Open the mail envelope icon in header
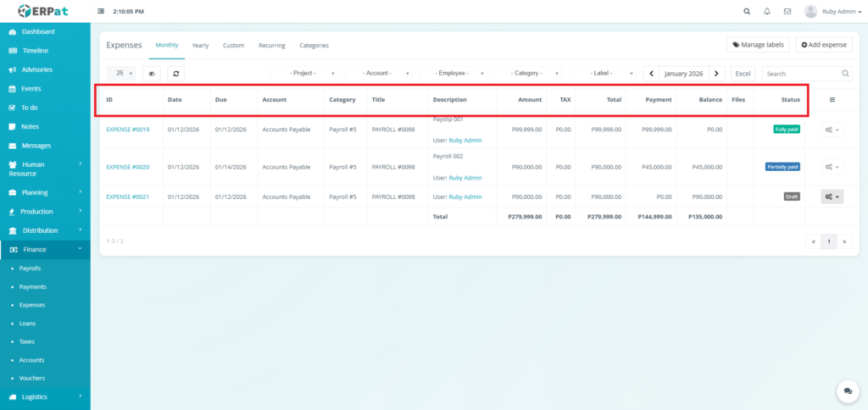The height and width of the screenshot is (410, 868). click(x=787, y=12)
